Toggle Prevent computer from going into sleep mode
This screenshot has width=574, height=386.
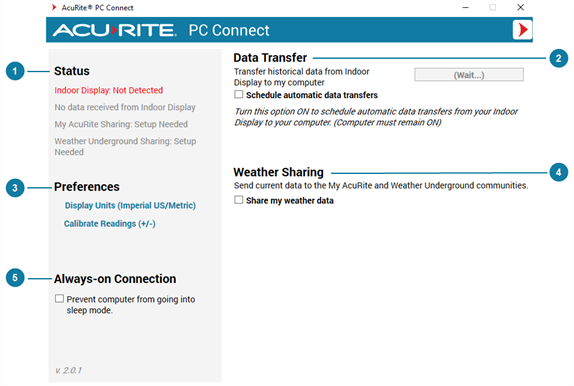click(x=59, y=298)
